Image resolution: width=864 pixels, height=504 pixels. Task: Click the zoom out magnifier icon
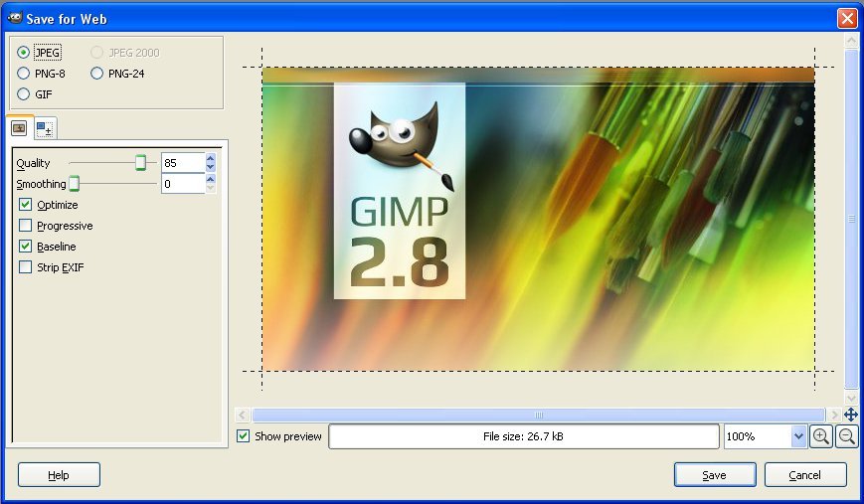[x=847, y=436]
